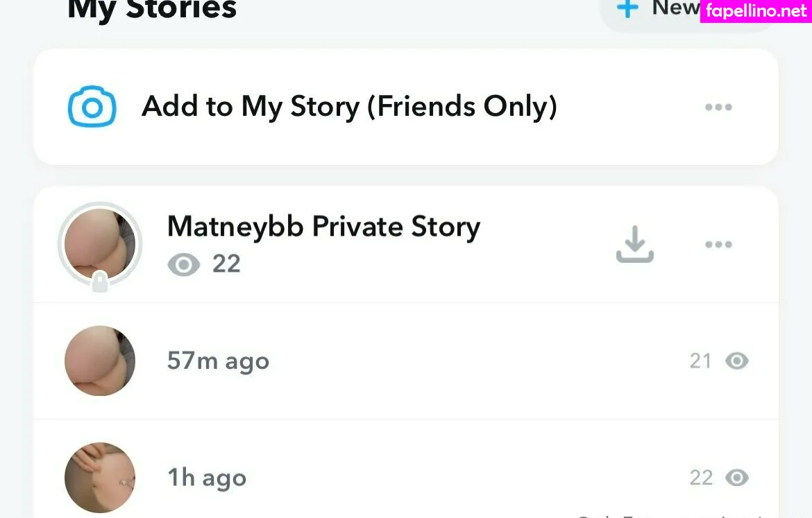Screen dimensions: 812x518
Task: Open the download icon for Matneybb Private Story
Action: (635, 244)
